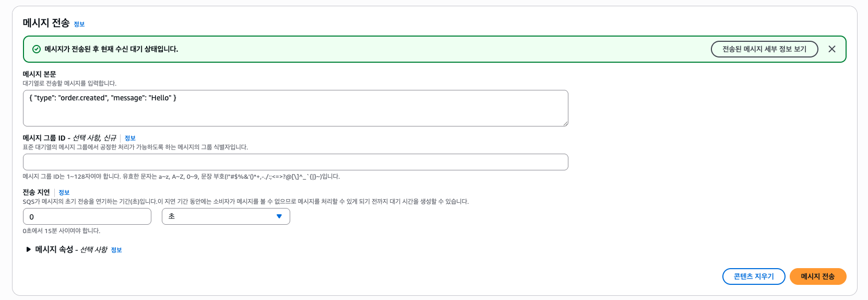Send with the orange 메시지 전송 button
This screenshot has height=300, width=868.
[x=818, y=276]
